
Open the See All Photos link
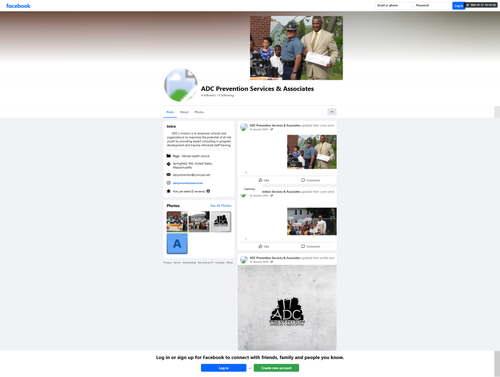221,205
